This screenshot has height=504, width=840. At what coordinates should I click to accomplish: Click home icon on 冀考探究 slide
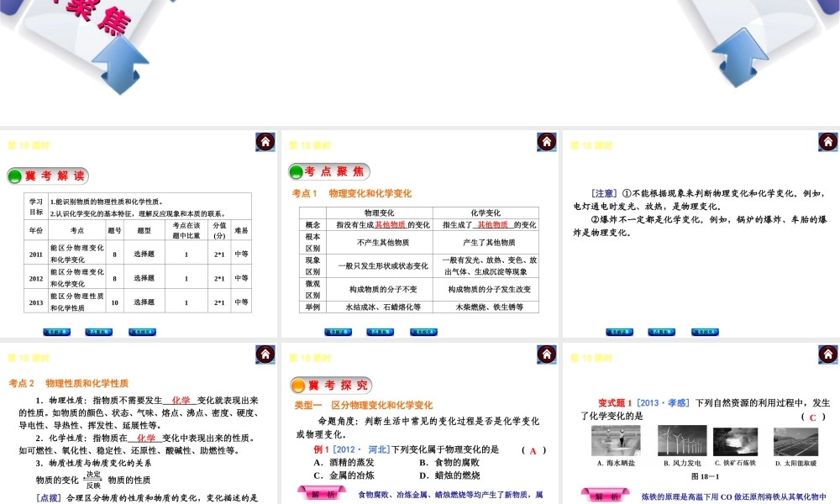pyautogui.click(x=547, y=354)
